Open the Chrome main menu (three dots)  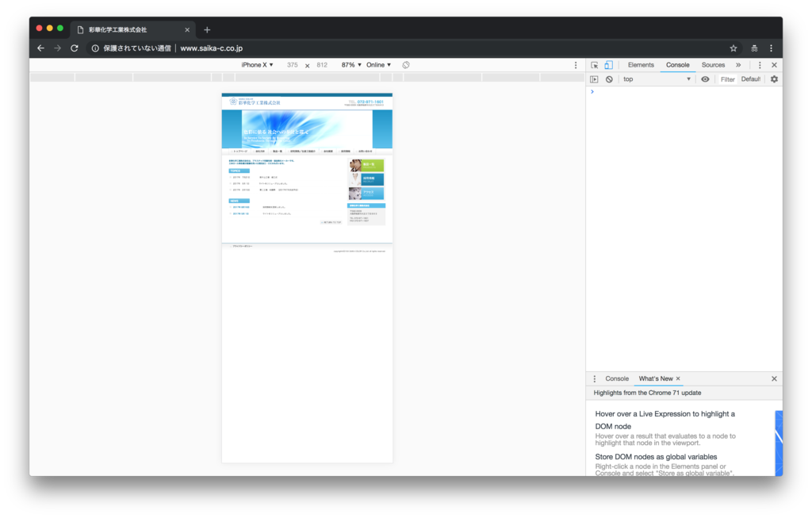(x=771, y=48)
